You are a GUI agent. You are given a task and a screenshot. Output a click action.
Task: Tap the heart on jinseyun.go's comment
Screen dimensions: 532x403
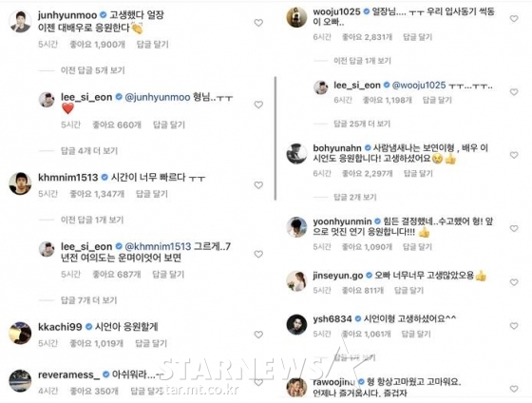(514, 282)
